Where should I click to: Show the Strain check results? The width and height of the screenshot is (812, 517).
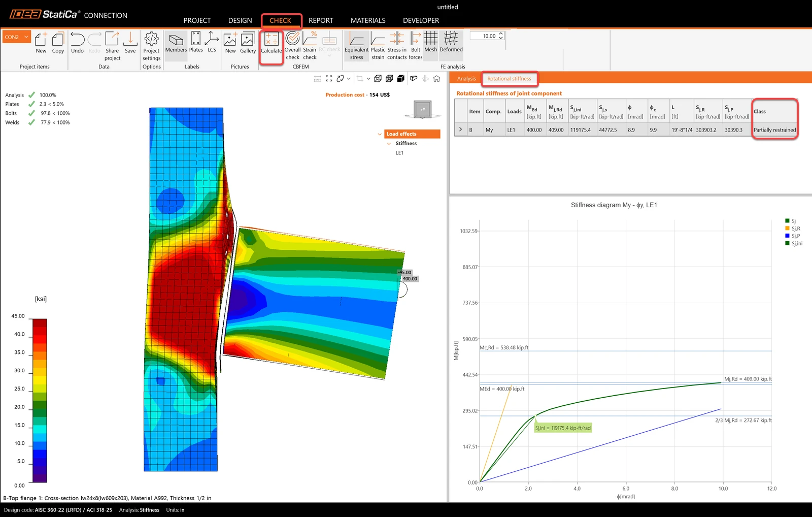tap(310, 46)
